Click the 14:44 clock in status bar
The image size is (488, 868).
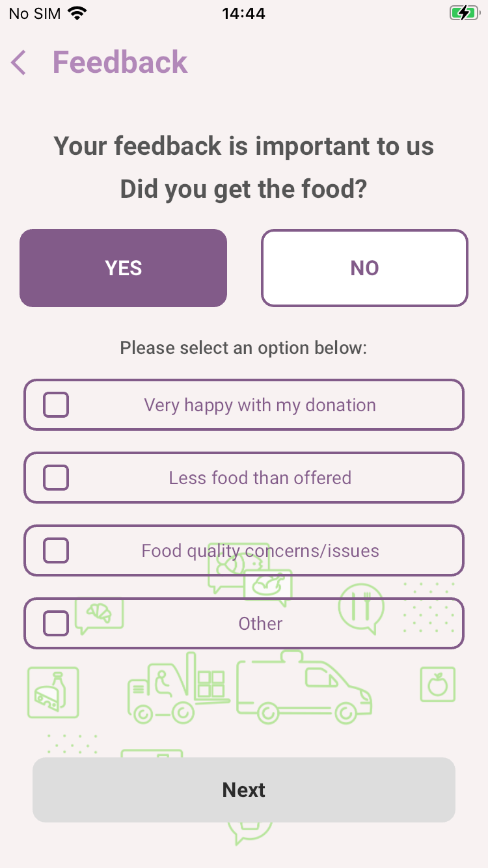[x=243, y=14]
